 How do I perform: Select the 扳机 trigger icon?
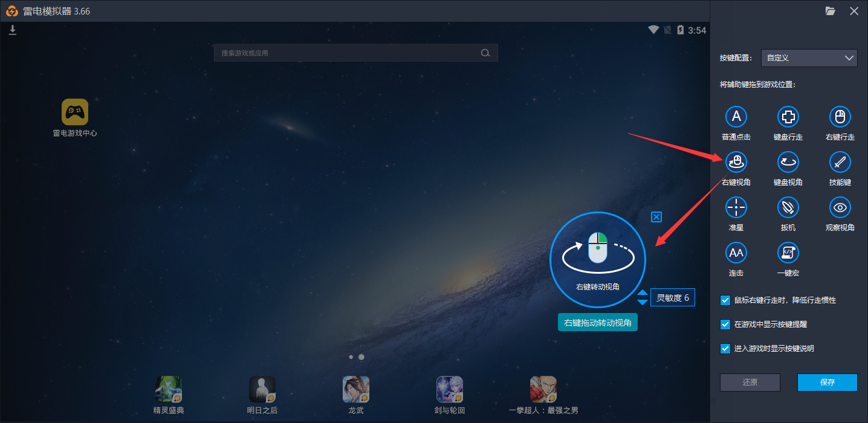[x=788, y=207]
